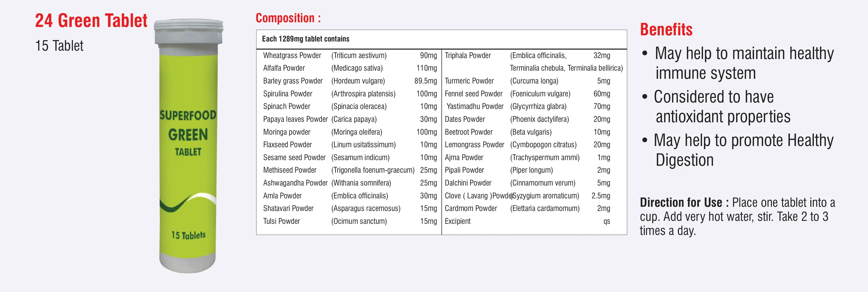The width and height of the screenshot is (868, 292).
Task: Click the 'Composition :' heading
Action: [288, 18]
